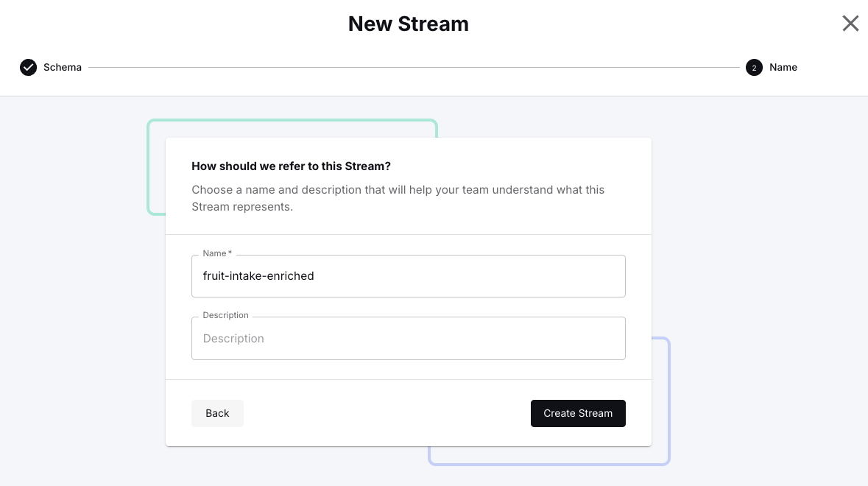Click the progress line between steps

point(414,67)
